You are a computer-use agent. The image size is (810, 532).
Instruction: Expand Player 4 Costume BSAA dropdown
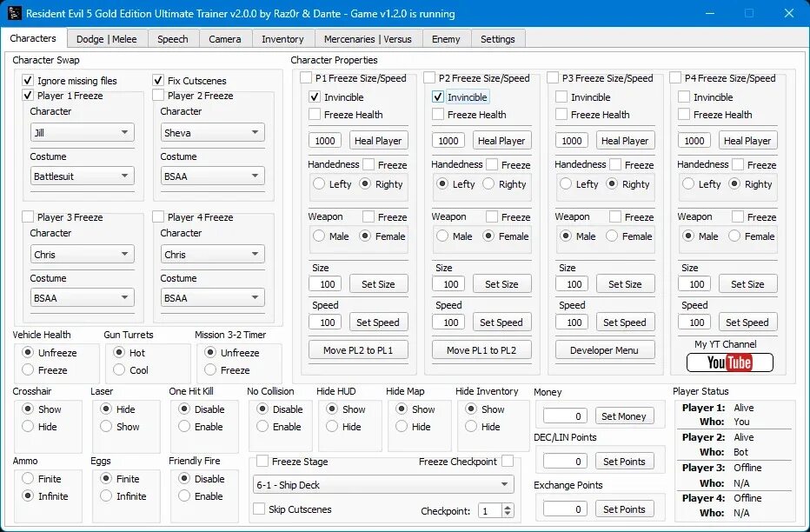coord(212,298)
